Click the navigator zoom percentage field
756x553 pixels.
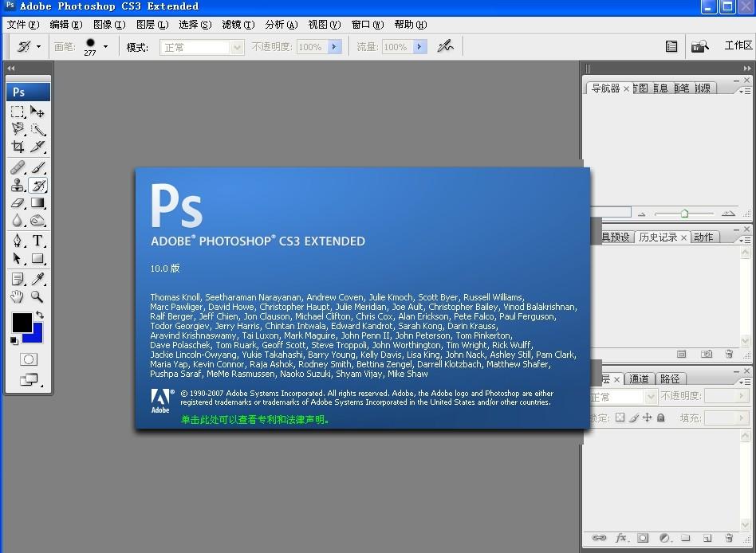pos(610,213)
